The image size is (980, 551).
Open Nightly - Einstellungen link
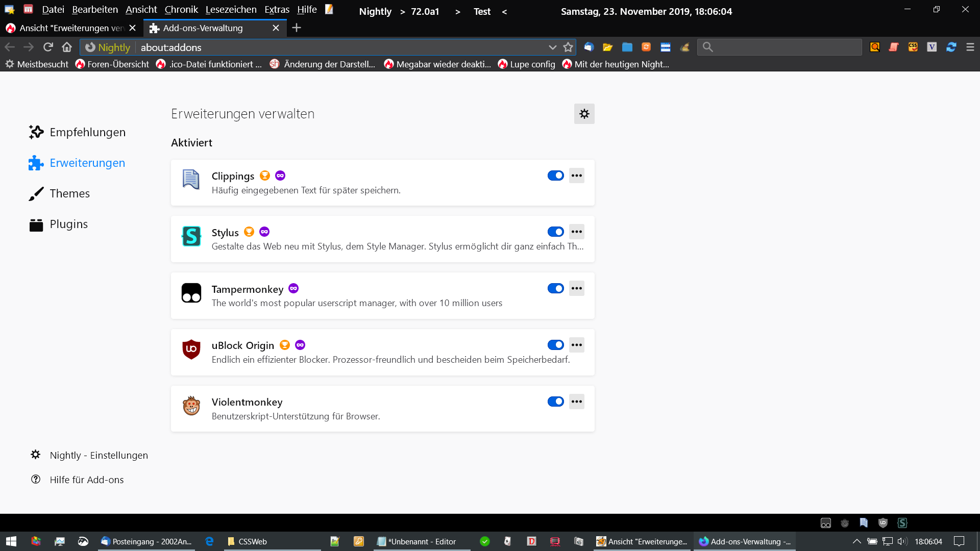99,455
